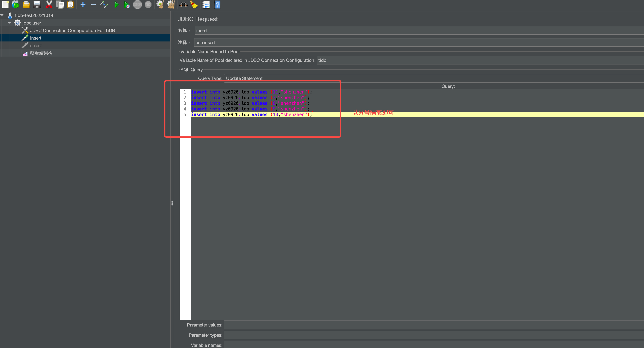
Task: Reset search with yellow brush icon
Action: tap(194, 4)
